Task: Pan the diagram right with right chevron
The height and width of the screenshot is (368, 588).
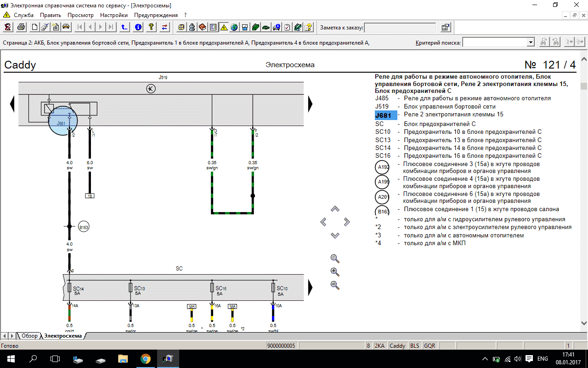Action: [347, 222]
